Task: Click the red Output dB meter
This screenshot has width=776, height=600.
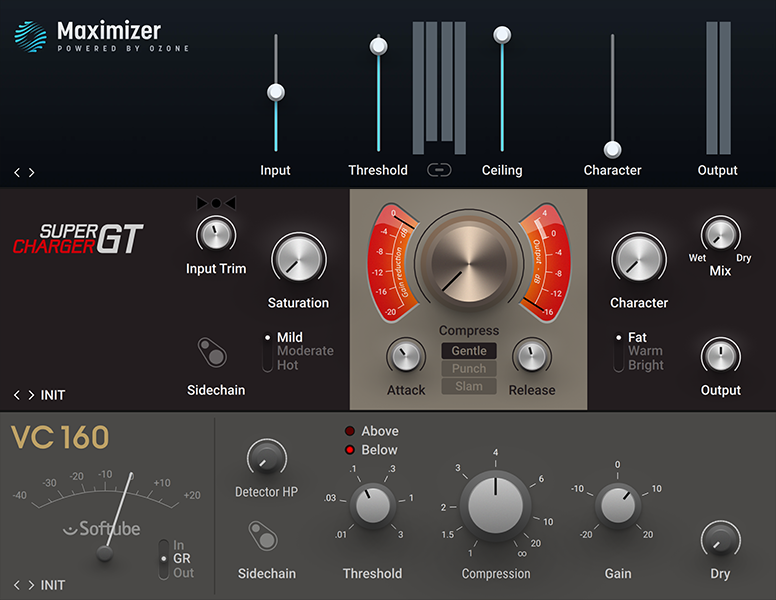Action: [x=545, y=263]
